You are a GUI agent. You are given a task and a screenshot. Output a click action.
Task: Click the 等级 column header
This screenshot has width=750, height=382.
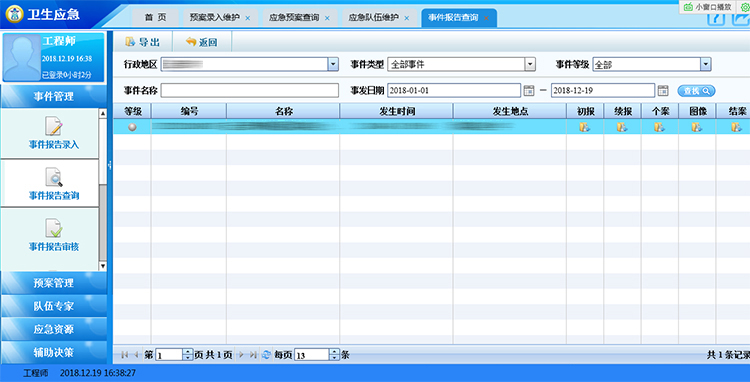click(x=132, y=111)
